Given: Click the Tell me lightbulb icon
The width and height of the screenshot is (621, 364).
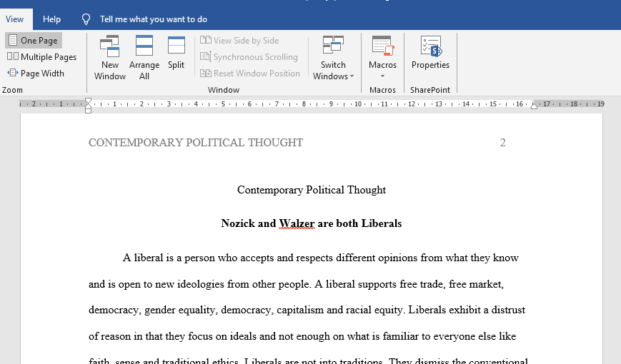Looking at the screenshot, I should (86, 19).
